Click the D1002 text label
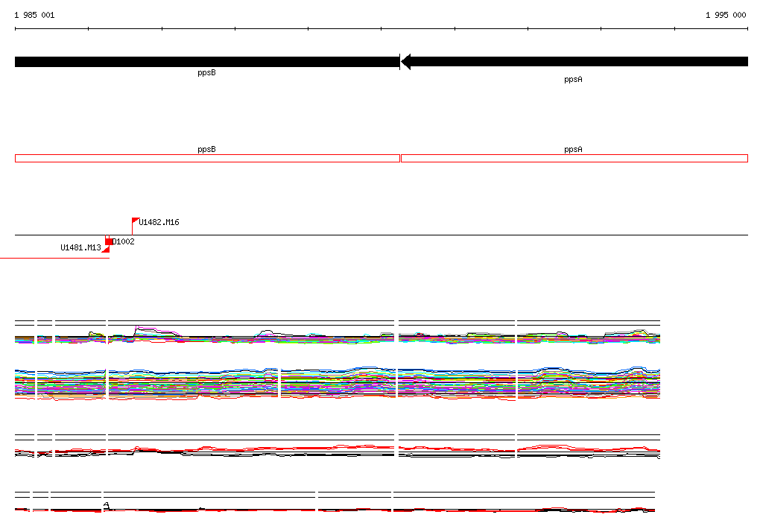Image resolution: width=763 pixels, height=532 pixels. pos(124,242)
